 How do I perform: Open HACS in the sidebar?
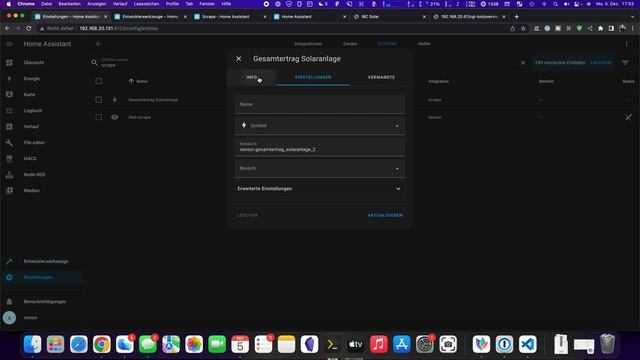[42, 158]
